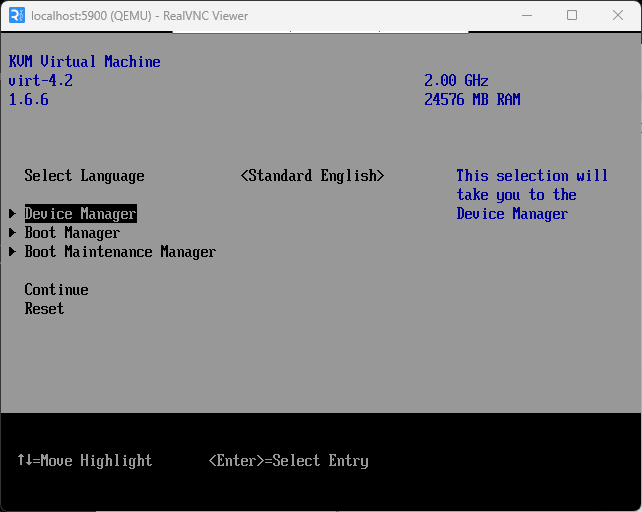Open the Standard English language selector
Screen dimensions: 642x512
pos(312,176)
